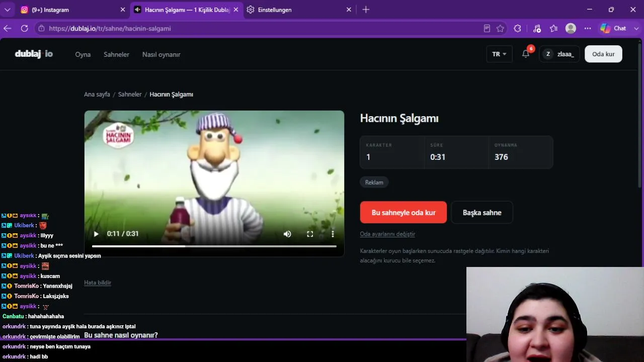
Task: Click the Oynanma value 376
Action: (x=501, y=157)
